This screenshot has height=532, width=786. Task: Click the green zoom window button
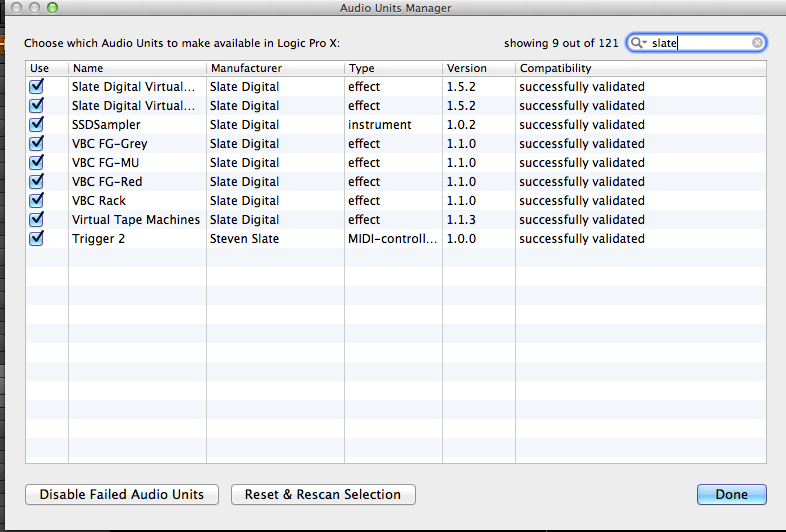(x=52, y=8)
